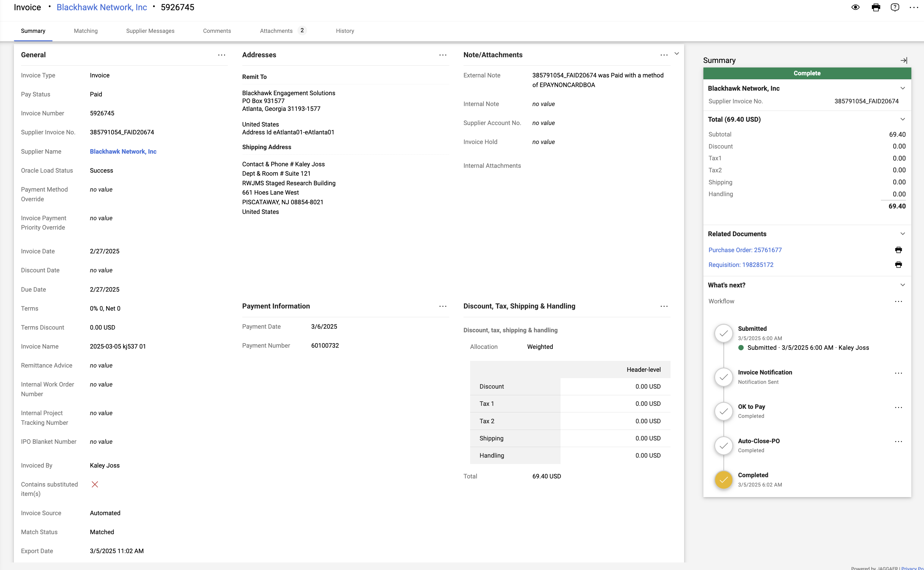This screenshot has width=924, height=570.
Task: Open Payment Information ellipsis menu
Action: pos(443,306)
